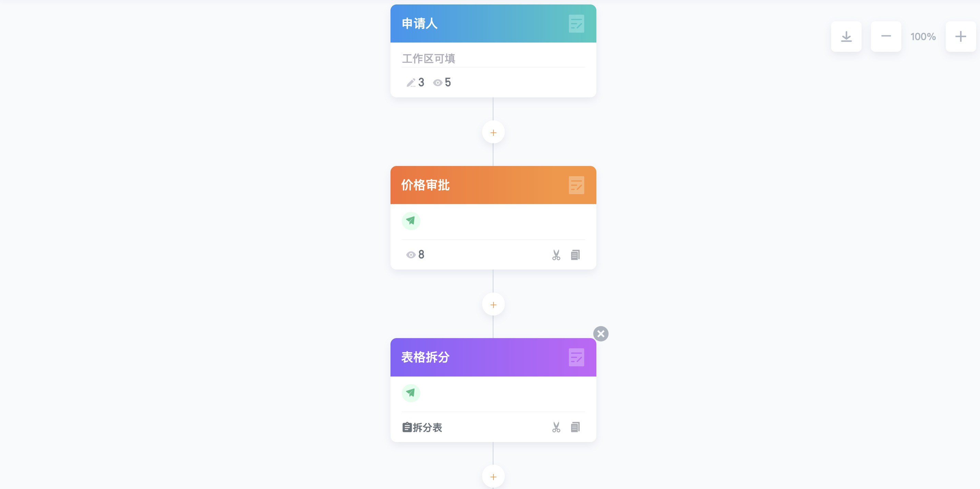Add a node below 价格审批
This screenshot has height=489, width=980.
tap(493, 305)
